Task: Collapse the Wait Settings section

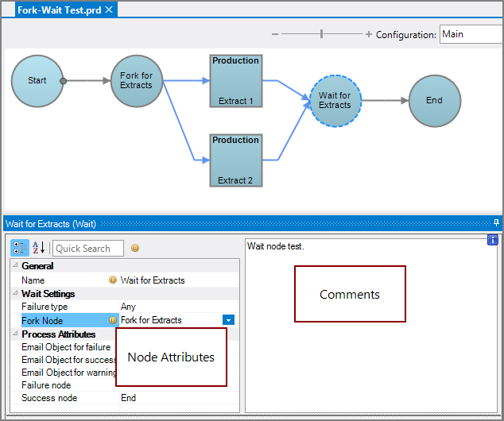Action: pos(15,294)
